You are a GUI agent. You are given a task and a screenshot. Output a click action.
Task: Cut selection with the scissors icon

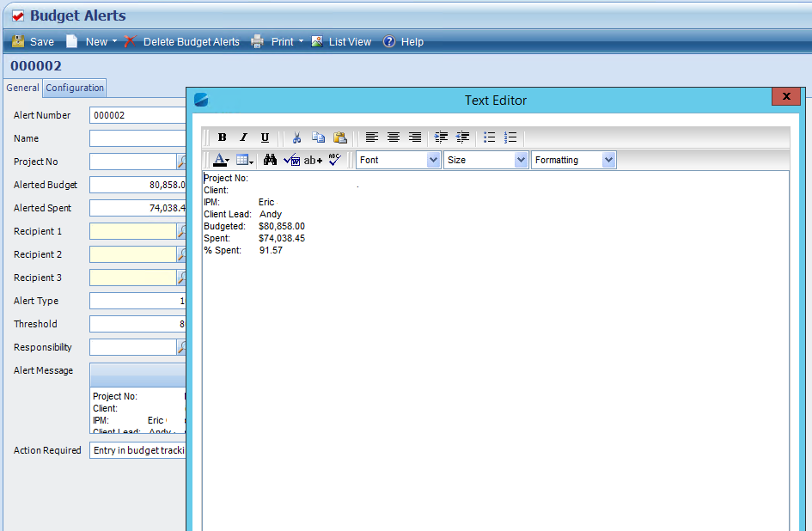pyautogui.click(x=296, y=137)
